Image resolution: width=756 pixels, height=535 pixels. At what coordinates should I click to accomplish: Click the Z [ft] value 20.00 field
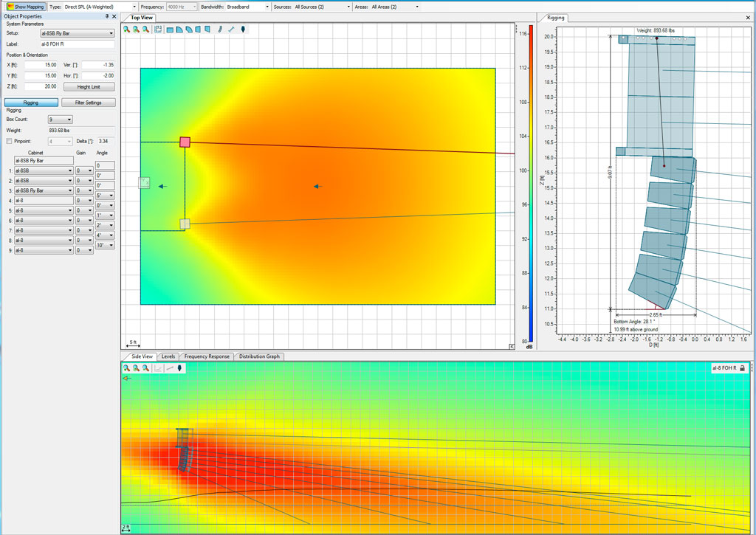tap(41, 87)
